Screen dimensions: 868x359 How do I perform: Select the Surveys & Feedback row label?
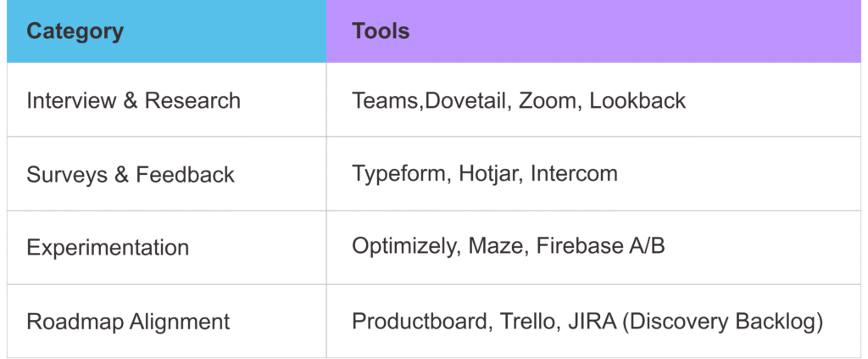[131, 175]
